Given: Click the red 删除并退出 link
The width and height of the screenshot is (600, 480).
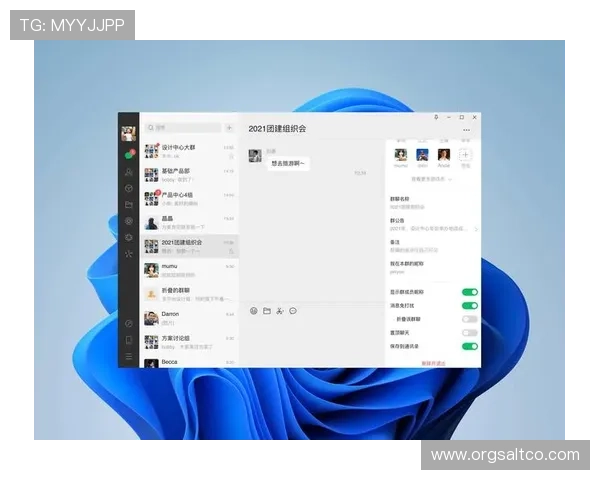Looking at the screenshot, I should 433,363.
